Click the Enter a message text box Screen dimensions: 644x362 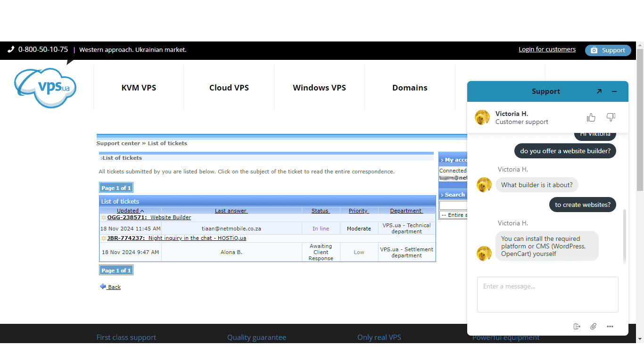(547, 295)
